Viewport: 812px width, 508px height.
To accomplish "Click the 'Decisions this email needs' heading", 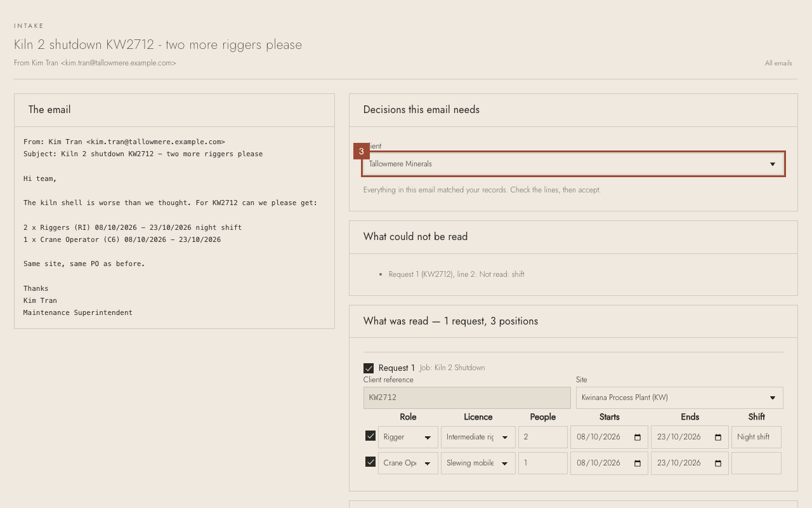I will (x=421, y=110).
